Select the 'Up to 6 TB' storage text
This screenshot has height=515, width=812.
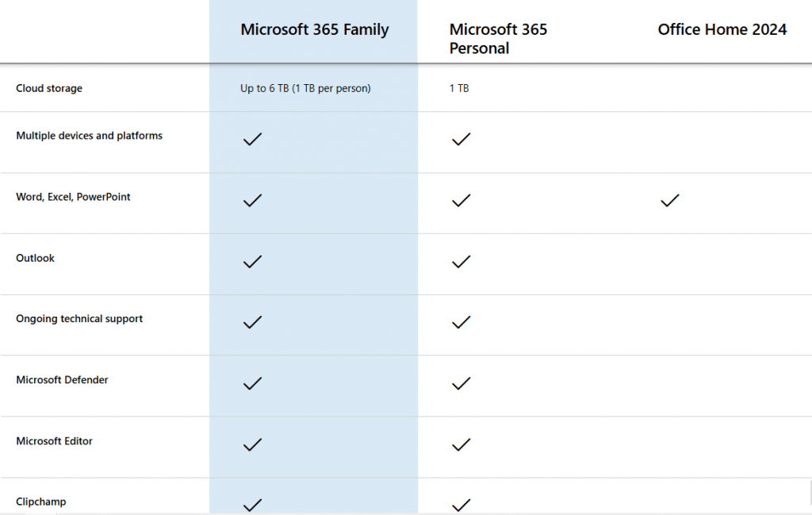[x=305, y=89]
